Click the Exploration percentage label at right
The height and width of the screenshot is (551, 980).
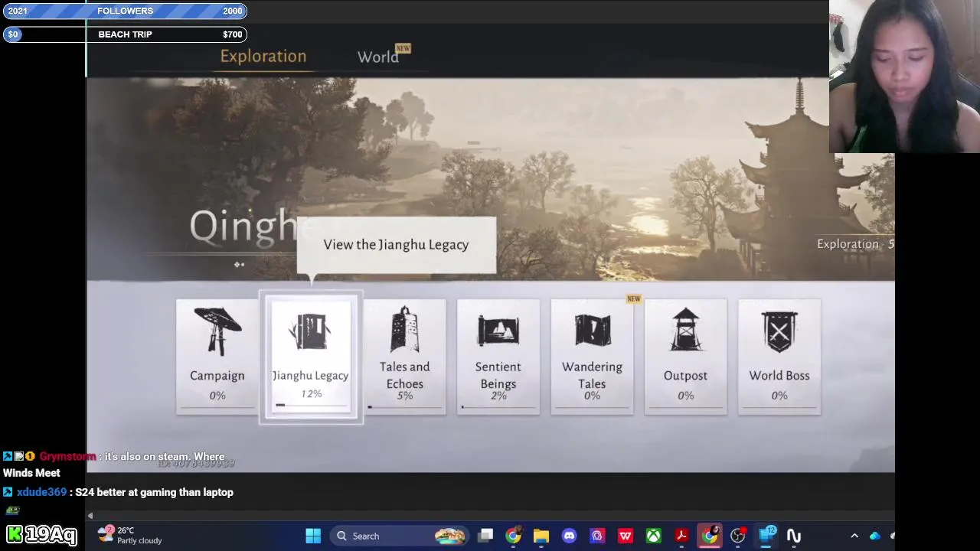coord(855,244)
